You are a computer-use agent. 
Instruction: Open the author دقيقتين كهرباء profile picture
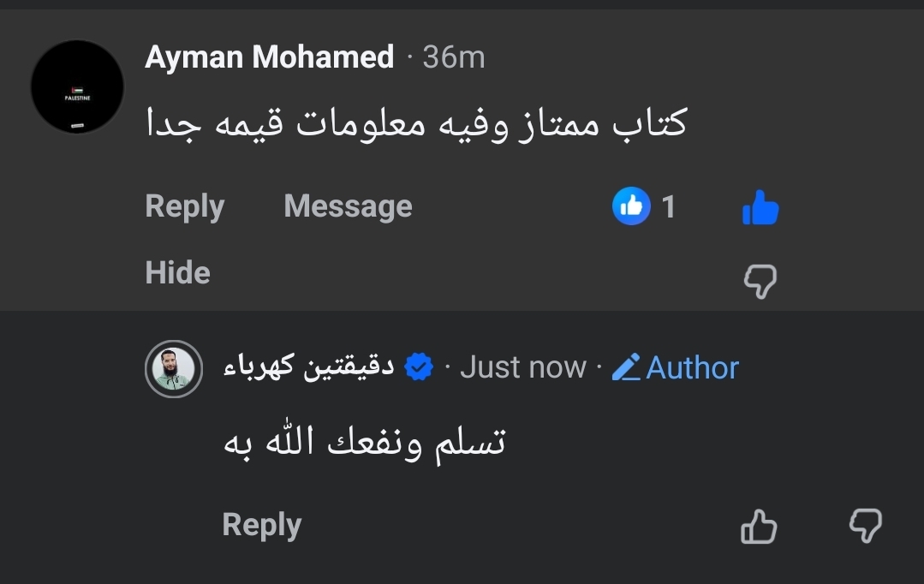[174, 370]
